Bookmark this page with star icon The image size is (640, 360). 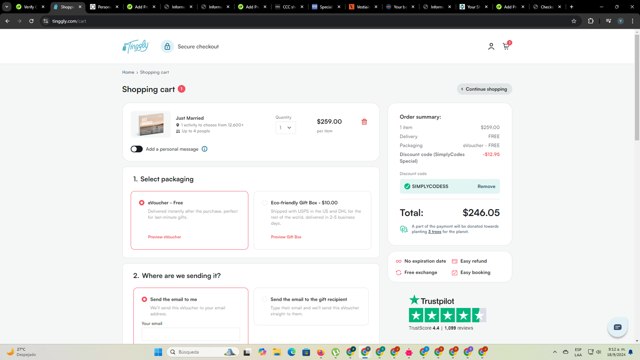(x=574, y=21)
